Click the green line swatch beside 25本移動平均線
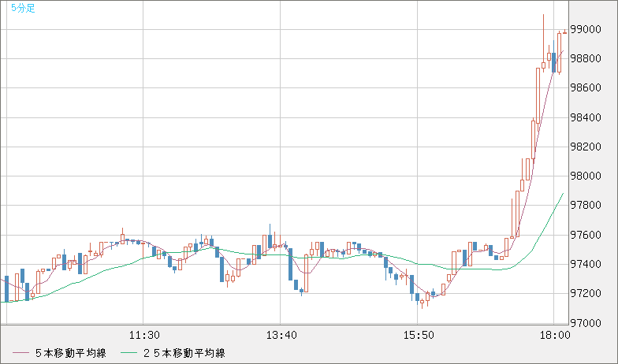 (129, 353)
